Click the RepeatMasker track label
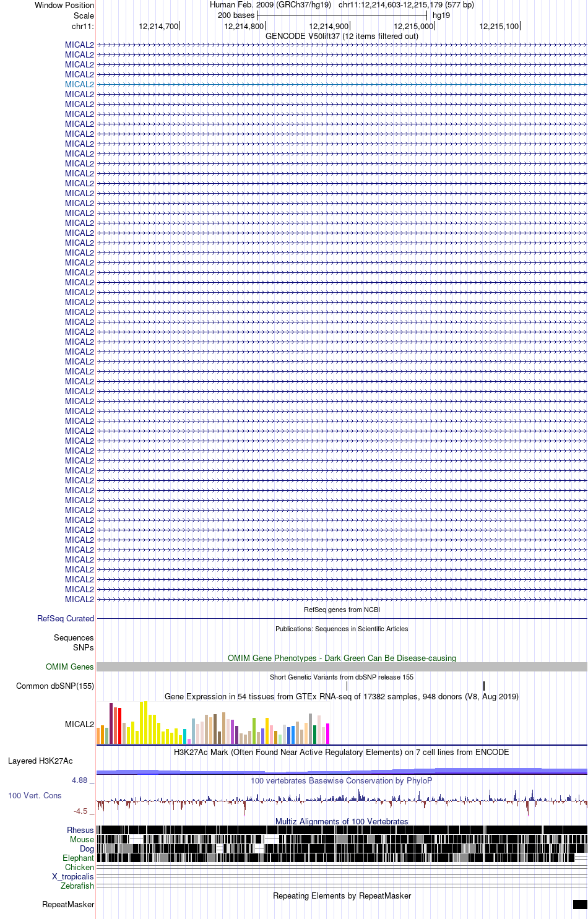The width and height of the screenshot is (588, 919). coord(68,904)
